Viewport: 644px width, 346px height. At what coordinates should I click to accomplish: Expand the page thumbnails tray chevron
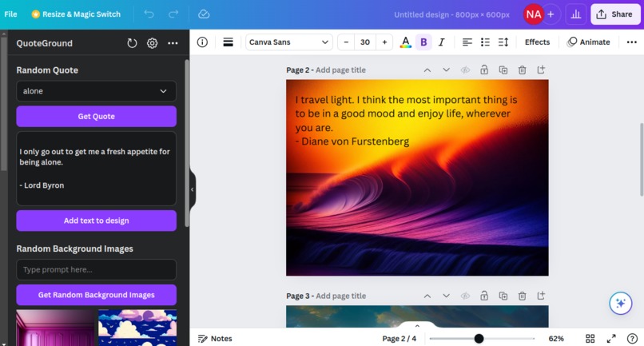[x=417, y=325]
